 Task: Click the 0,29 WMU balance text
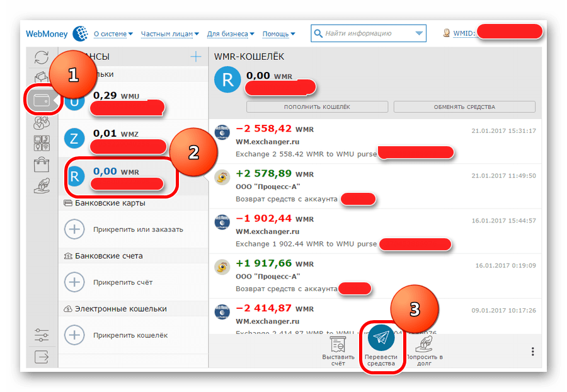point(116,95)
